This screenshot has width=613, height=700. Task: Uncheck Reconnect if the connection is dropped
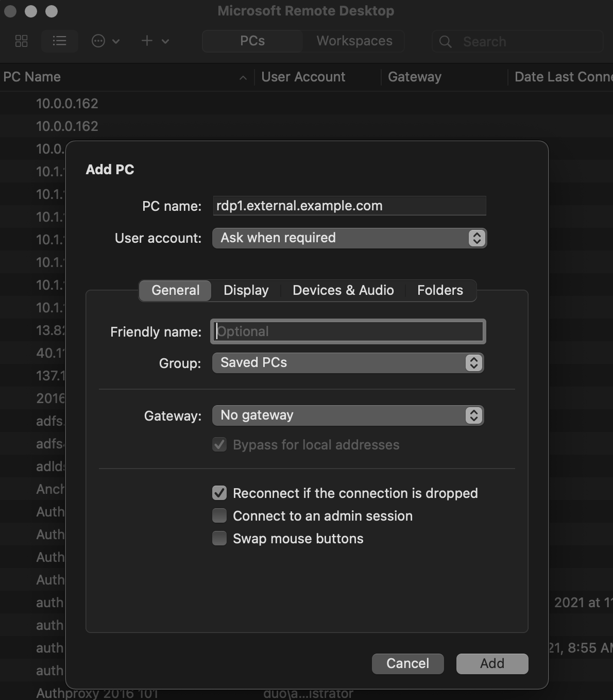pos(219,493)
